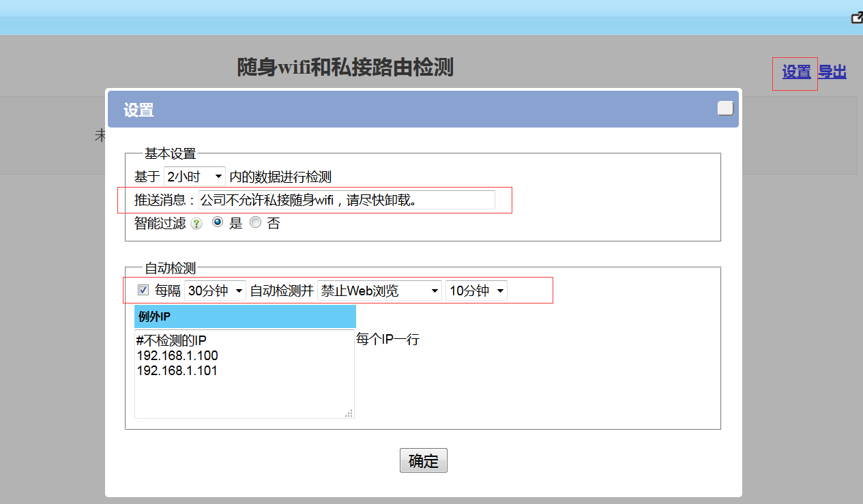Open the 2小时 data range dropdown
The image size is (863, 504).
[x=194, y=177]
